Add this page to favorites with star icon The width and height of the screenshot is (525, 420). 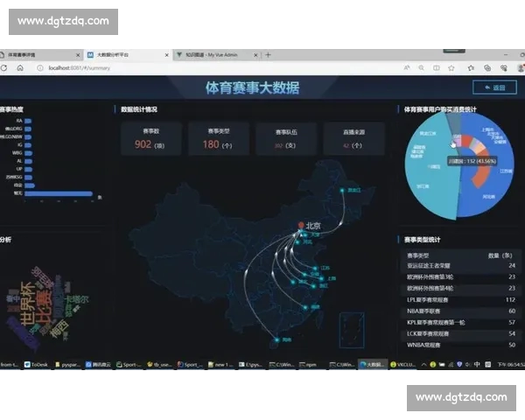451,68
